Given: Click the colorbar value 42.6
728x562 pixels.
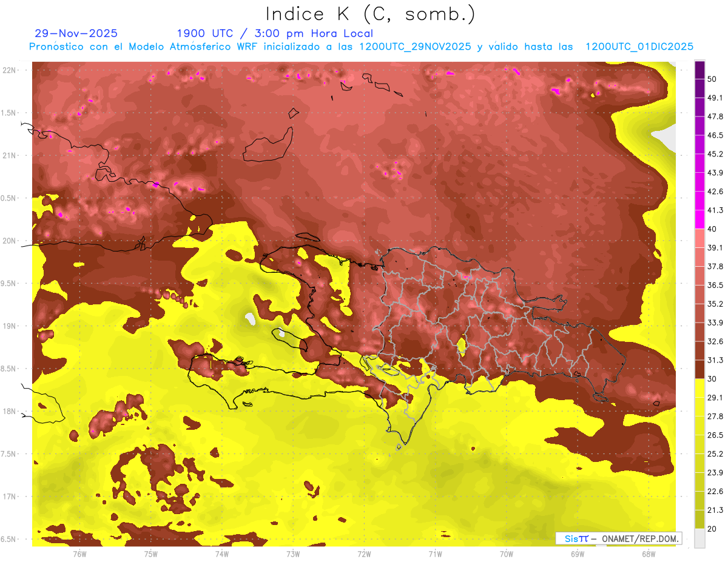Looking at the screenshot, I should pyautogui.click(x=715, y=192).
